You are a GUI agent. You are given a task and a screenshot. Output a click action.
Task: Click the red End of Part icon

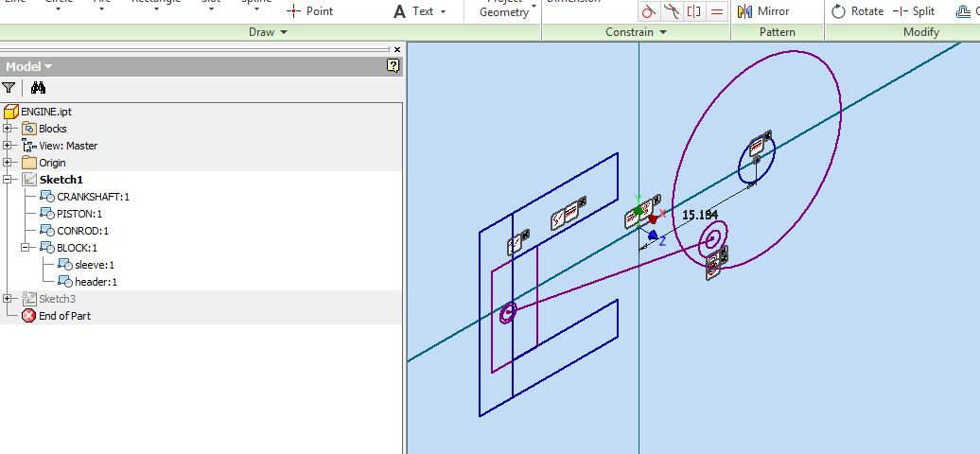[x=28, y=316]
